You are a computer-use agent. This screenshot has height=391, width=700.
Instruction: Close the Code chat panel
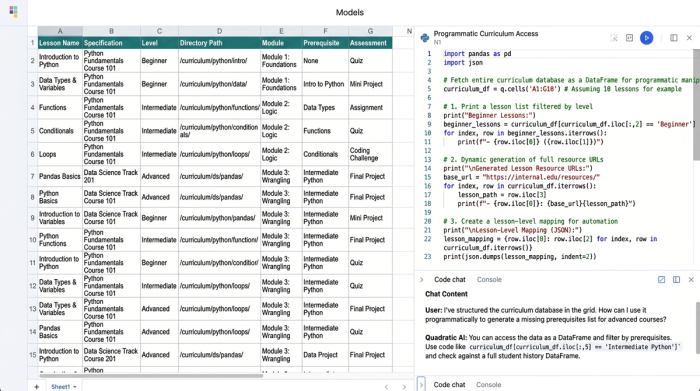click(691, 279)
